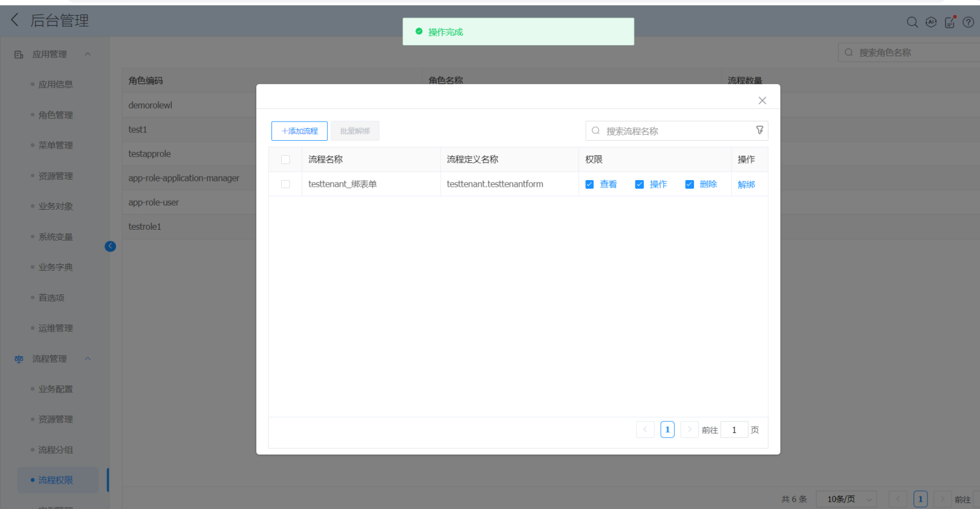Open the AI assistant icon in header
The width and height of the screenshot is (980, 509).
click(x=931, y=22)
